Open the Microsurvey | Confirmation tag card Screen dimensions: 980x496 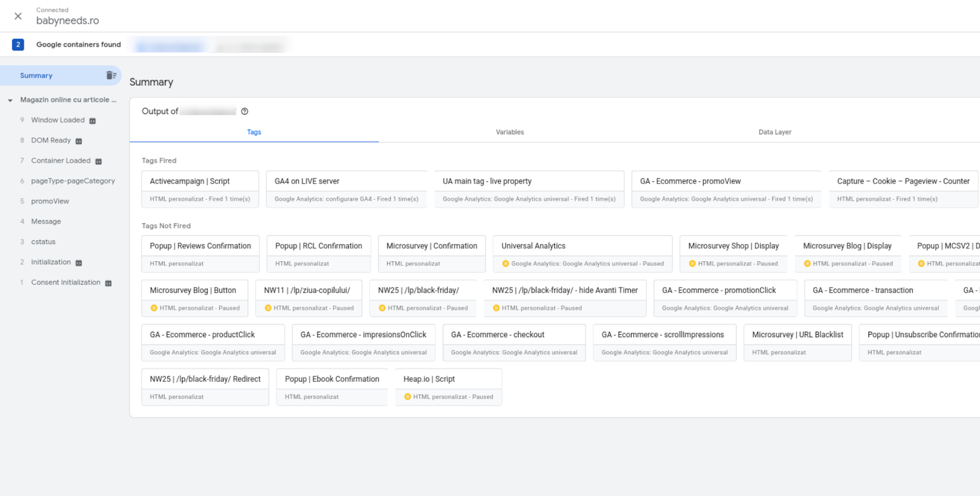432,254
